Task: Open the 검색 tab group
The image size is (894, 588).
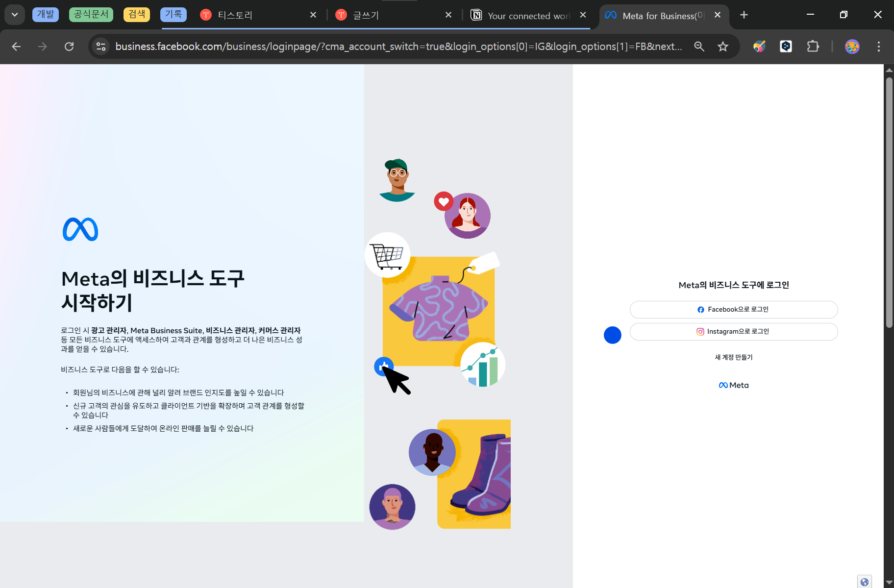Action: [x=137, y=14]
